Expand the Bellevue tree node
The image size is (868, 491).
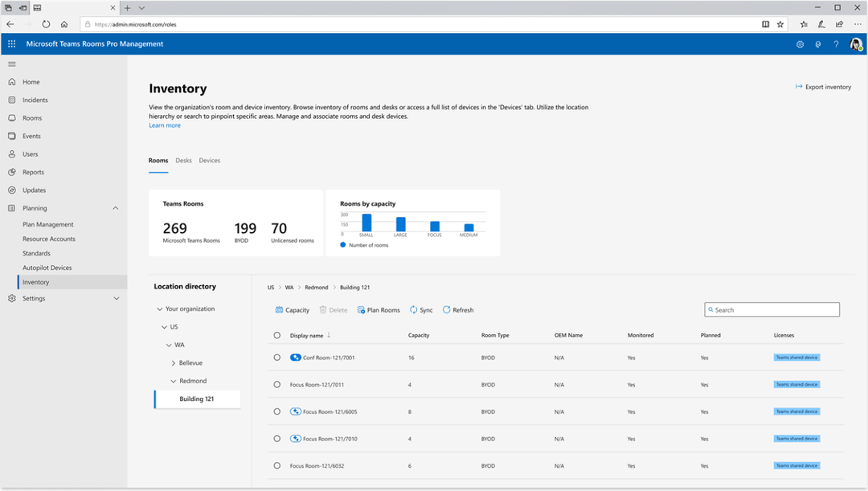[x=174, y=363]
